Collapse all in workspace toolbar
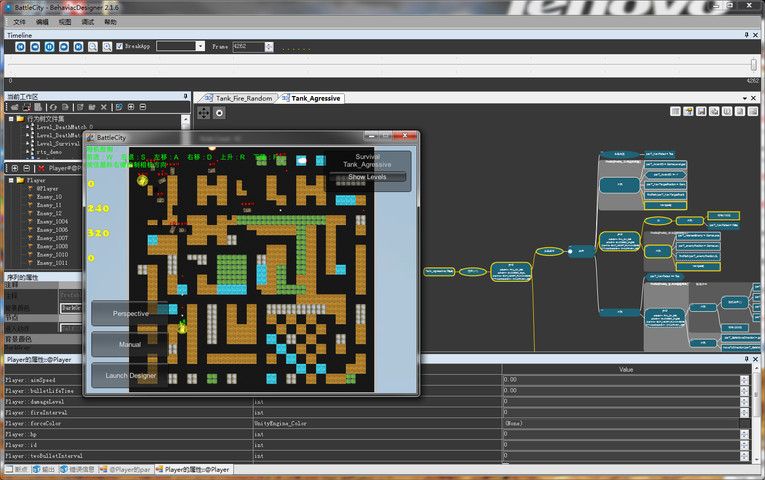Screen dimensions: 765x480 point(143,107)
